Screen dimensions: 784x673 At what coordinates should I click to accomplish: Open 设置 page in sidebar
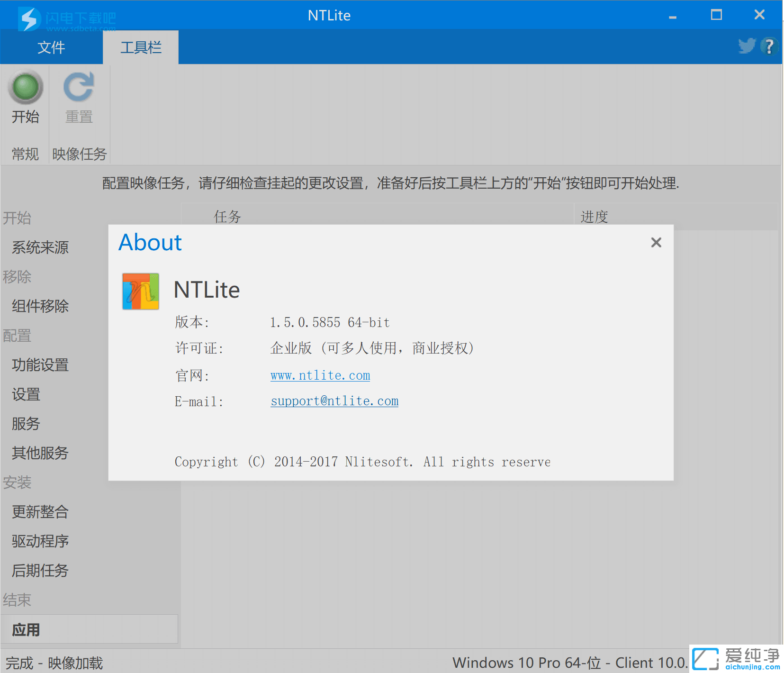coord(26,394)
